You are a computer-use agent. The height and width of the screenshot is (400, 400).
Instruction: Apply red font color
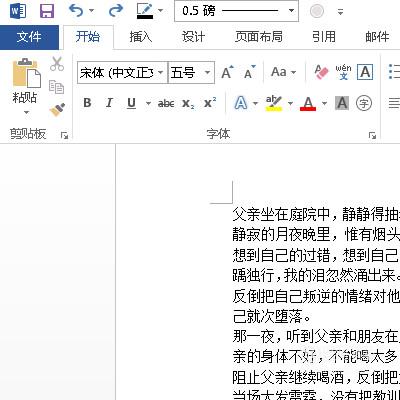pos(308,103)
